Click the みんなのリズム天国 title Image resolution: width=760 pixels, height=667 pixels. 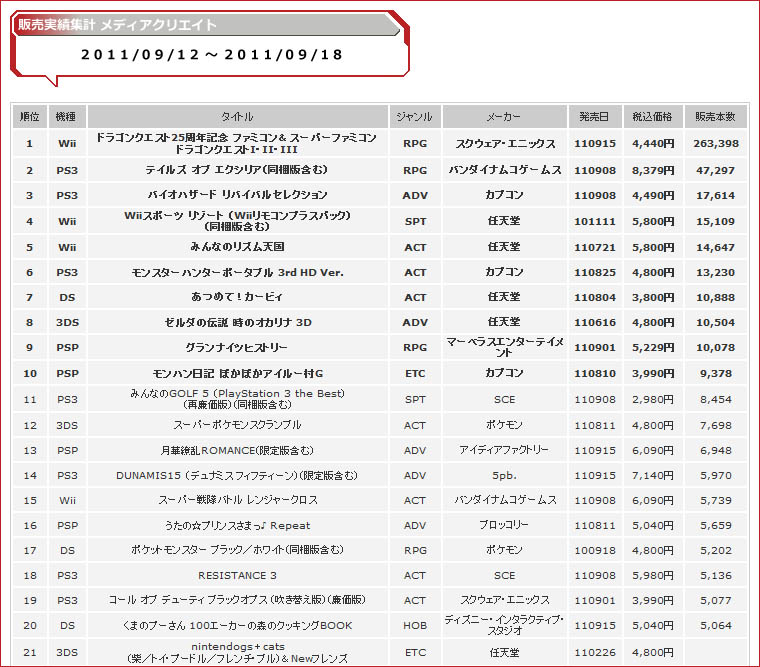click(x=237, y=247)
